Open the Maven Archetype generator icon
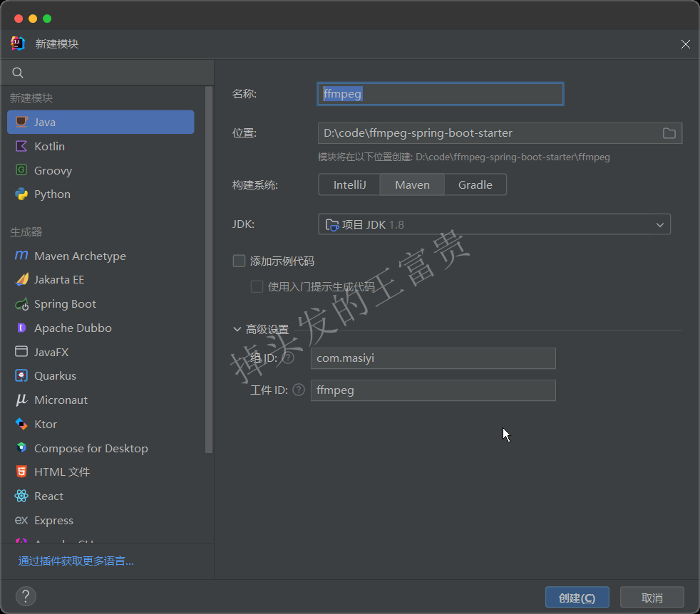Image resolution: width=700 pixels, height=614 pixels. coord(21,256)
